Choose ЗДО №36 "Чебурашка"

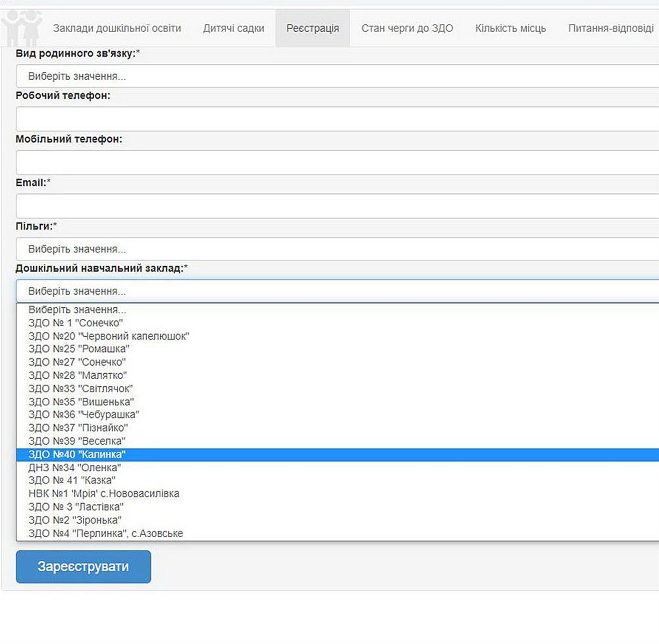point(337,415)
